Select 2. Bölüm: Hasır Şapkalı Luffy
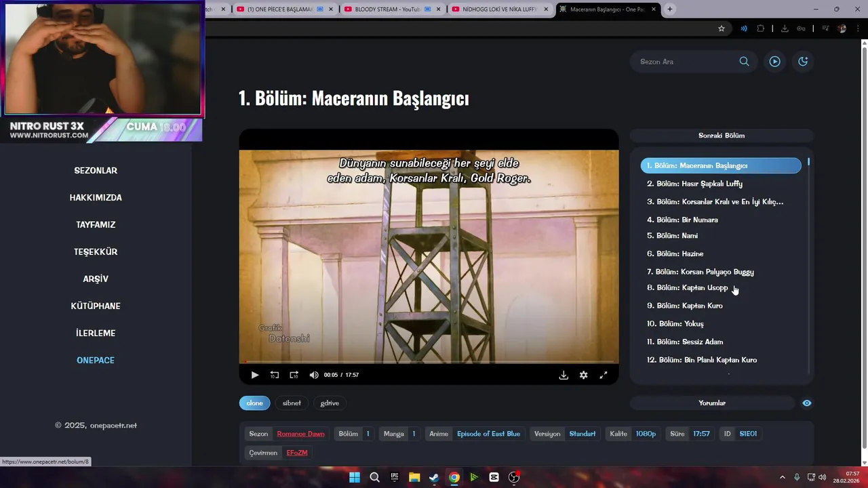The height and width of the screenshot is (488, 868). [721, 184]
